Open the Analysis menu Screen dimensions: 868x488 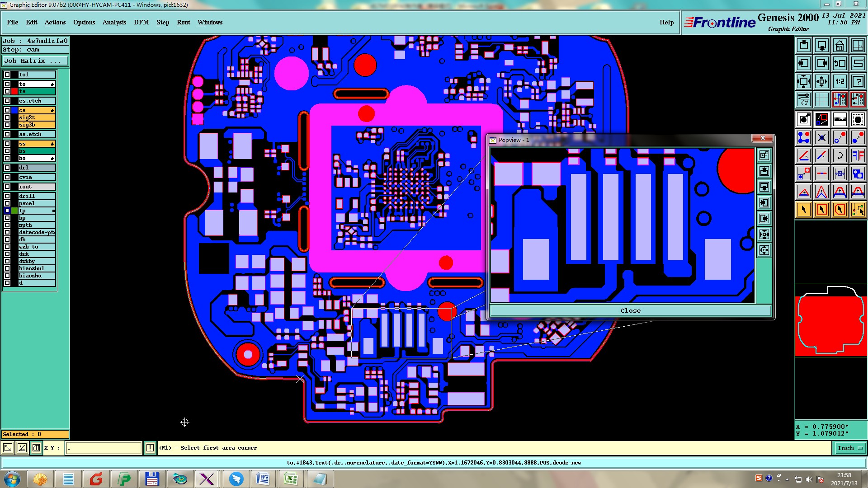pyautogui.click(x=114, y=22)
